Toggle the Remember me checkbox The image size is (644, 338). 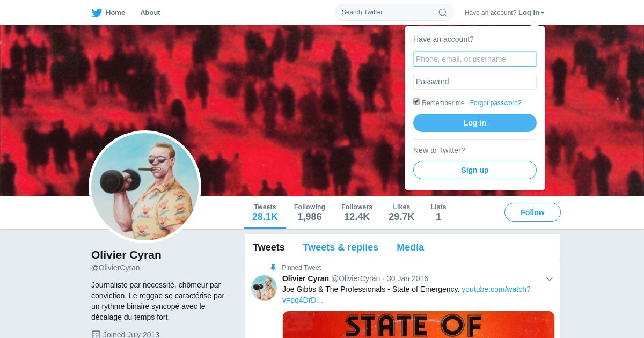click(416, 101)
